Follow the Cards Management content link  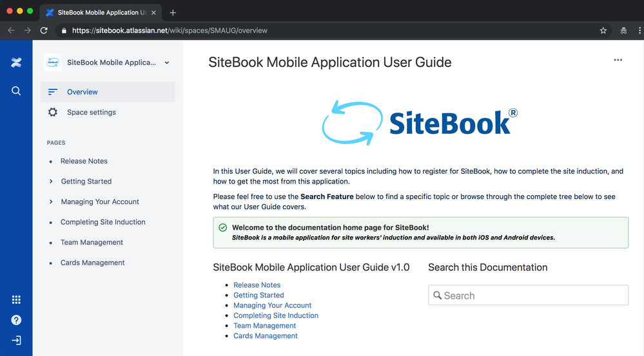coord(266,336)
